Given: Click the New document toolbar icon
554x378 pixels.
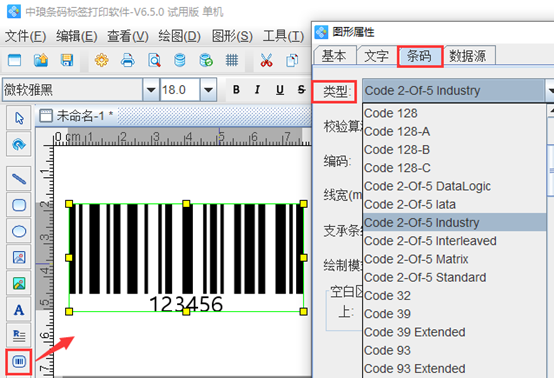Looking at the screenshot, I should coord(14,60).
